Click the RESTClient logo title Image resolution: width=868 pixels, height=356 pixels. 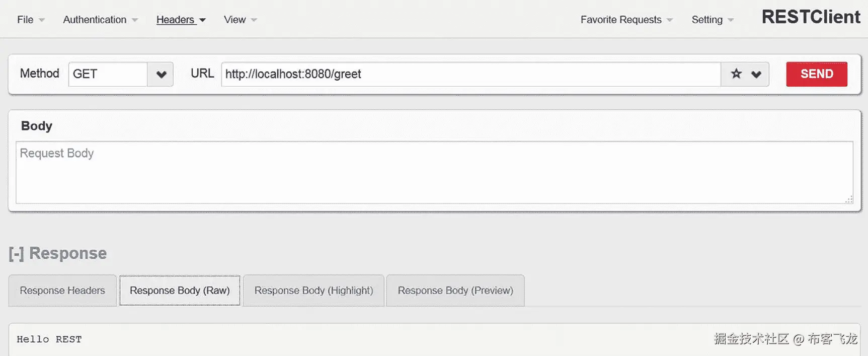tap(811, 17)
